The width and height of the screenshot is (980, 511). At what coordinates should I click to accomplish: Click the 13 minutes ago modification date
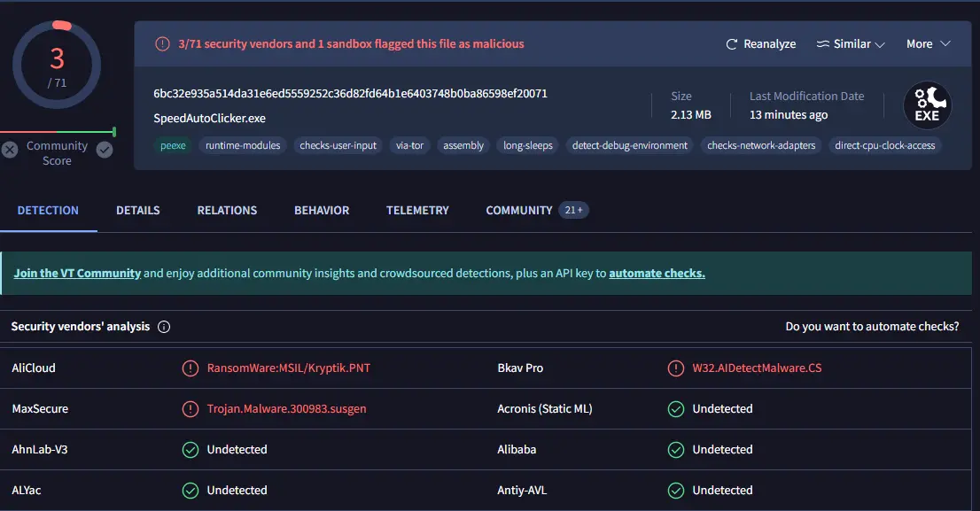pyautogui.click(x=789, y=115)
